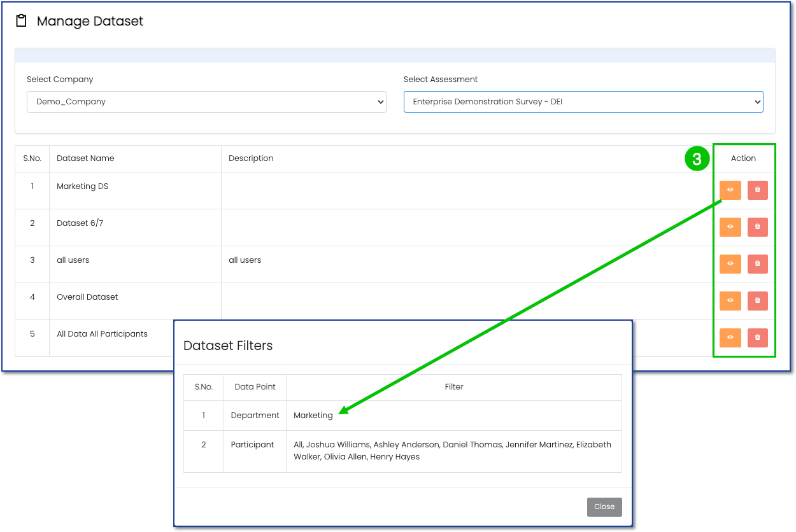Click the Manage Dataset clipboard icon
Screen dimensions: 796x532
(x=22, y=21)
